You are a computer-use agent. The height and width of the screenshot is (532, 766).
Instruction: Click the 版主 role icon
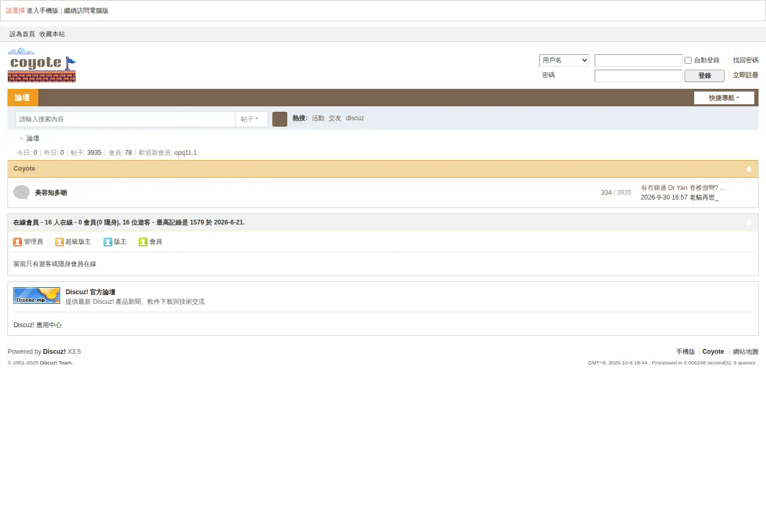coord(108,242)
